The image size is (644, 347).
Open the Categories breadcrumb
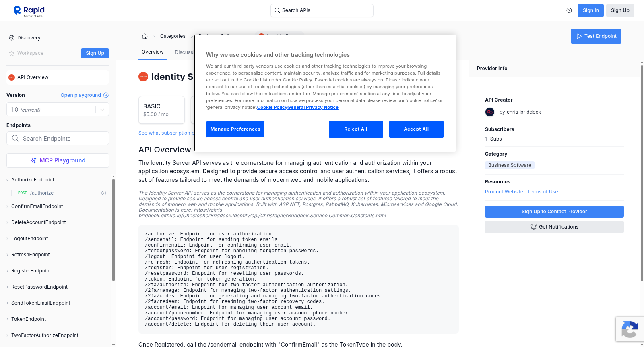coord(173,36)
